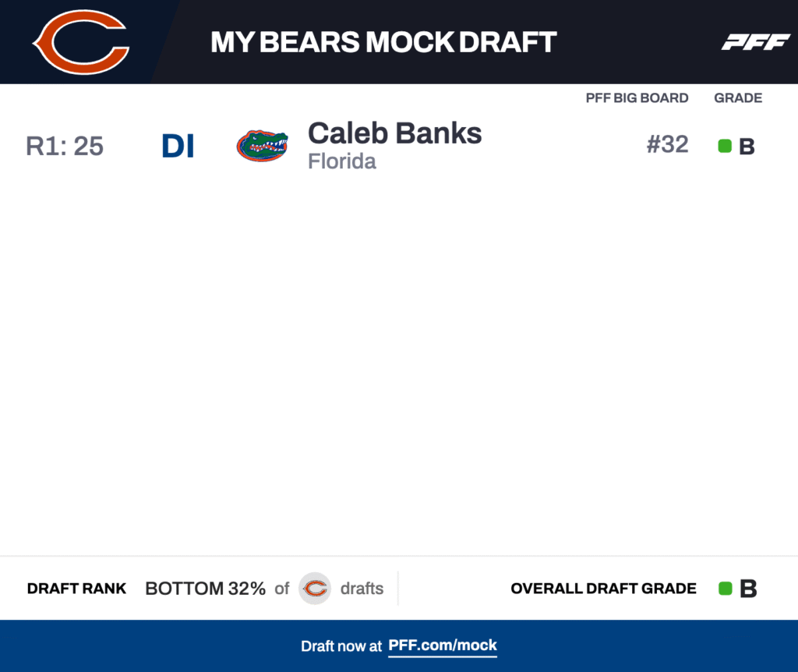Click the My Bears Mock Draft title
798x672 pixels.
pyautogui.click(x=383, y=42)
